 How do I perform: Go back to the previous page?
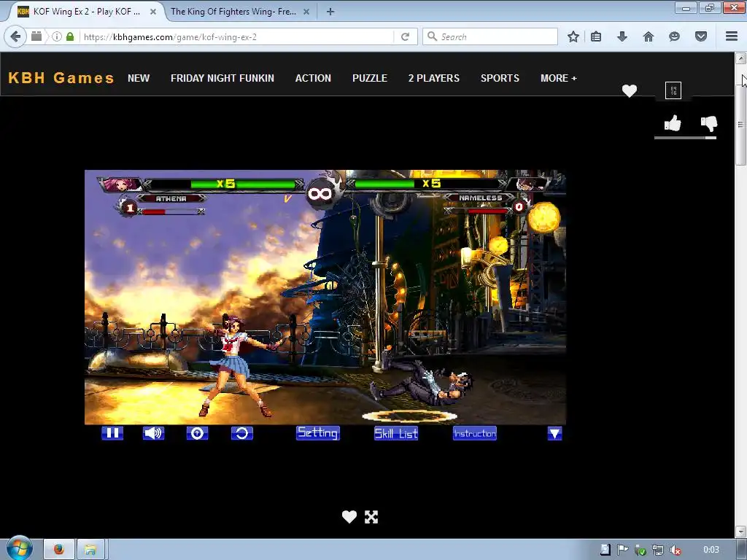coord(15,36)
